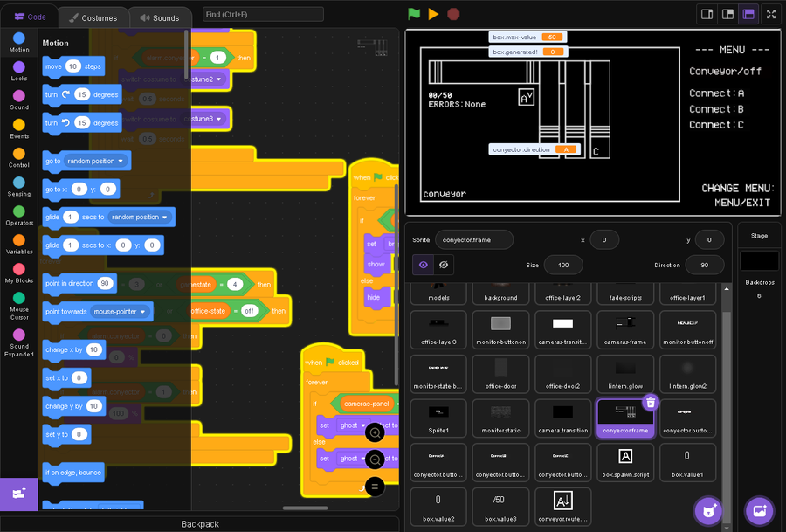Select the Sprite1 sprite thumbnail

click(438, 418)
